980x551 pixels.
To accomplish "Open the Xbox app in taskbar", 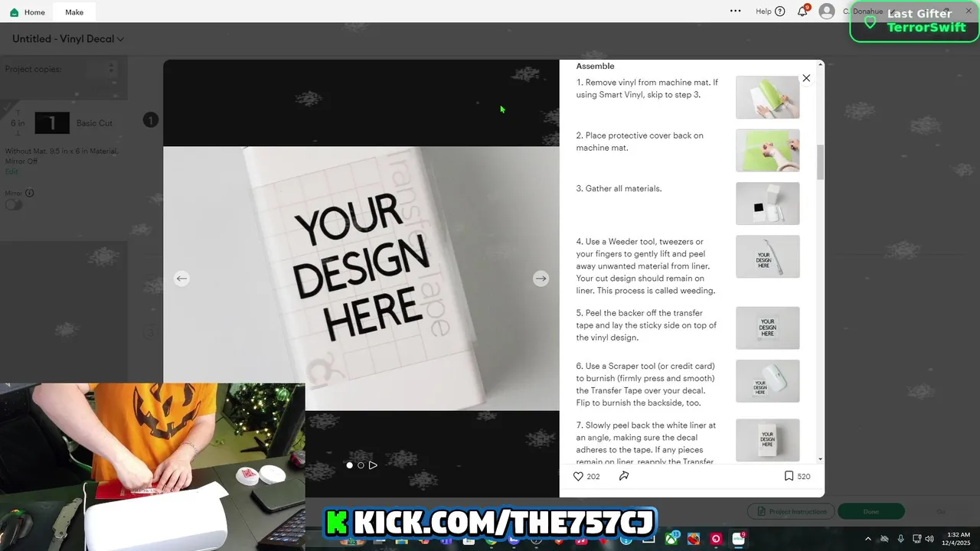I will coord(671,539).
